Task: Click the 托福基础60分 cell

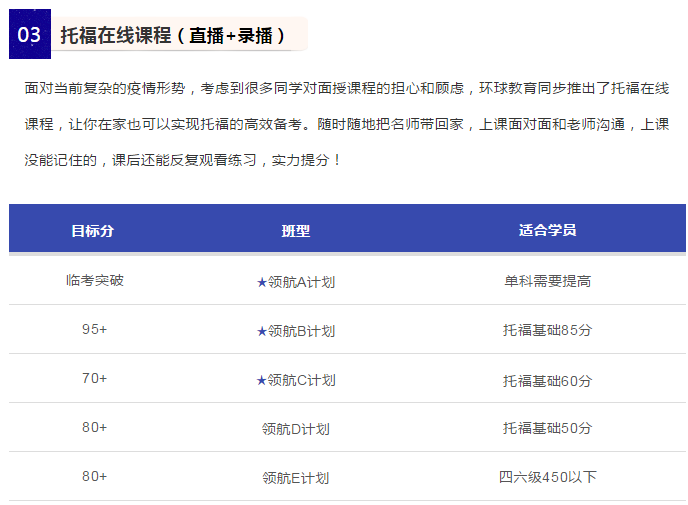Action: [x=548, y=381]
